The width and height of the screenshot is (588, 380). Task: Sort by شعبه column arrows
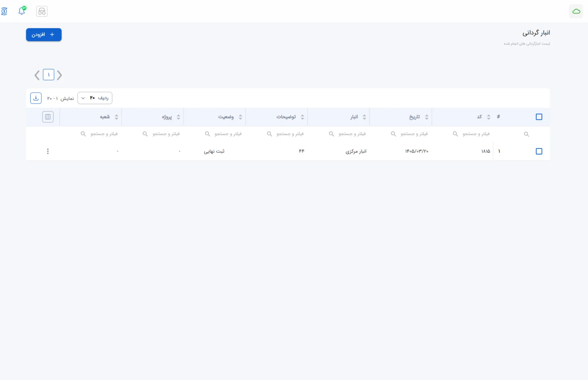(116, 117)
